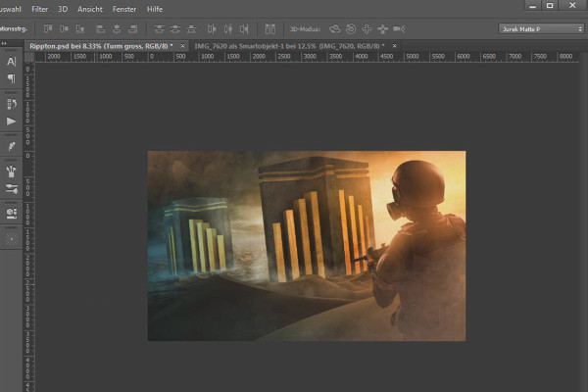The image size is (588, 392).
Task: Open the Fenster menu
Action: click(x=124, y=9)
